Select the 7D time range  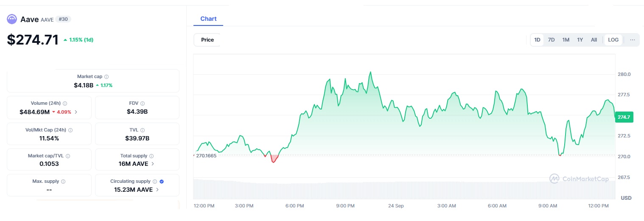click(x=551, y=40)
